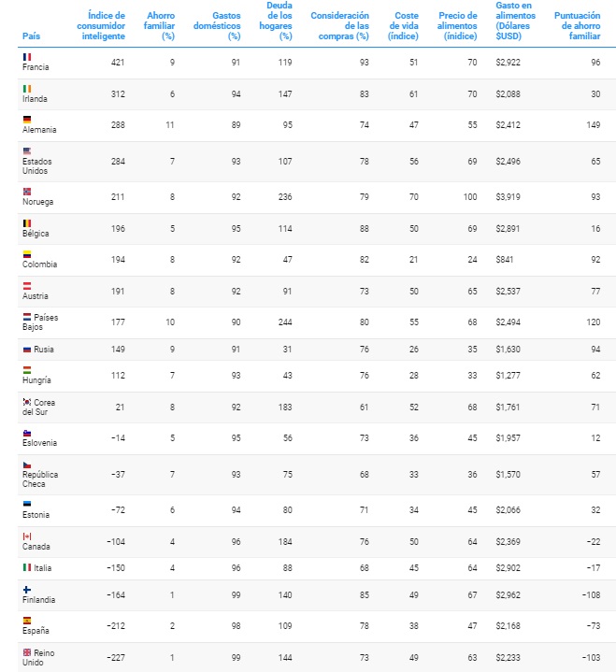
Task: Click the Spain flag above España
Action: pyautogui.click(x=27, y=621)
